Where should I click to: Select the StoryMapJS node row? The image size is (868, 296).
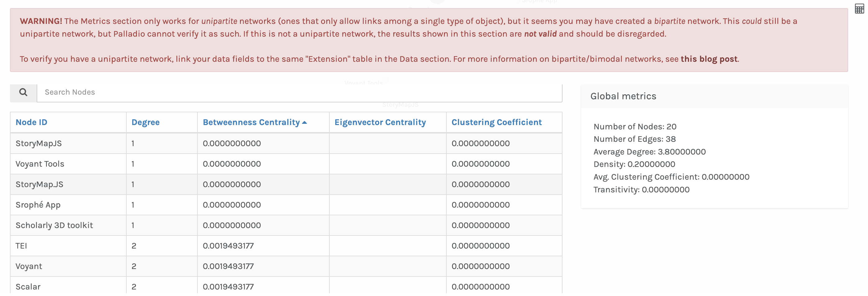pyautogui.click(x=39, y=143)
